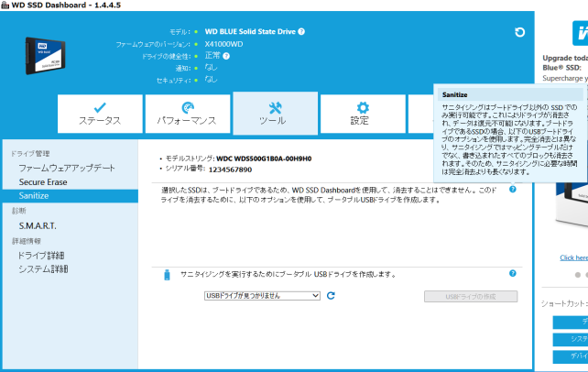The image size is (588, 372).
Task: Click the serial number 1234567890
Action: point(230,170)
